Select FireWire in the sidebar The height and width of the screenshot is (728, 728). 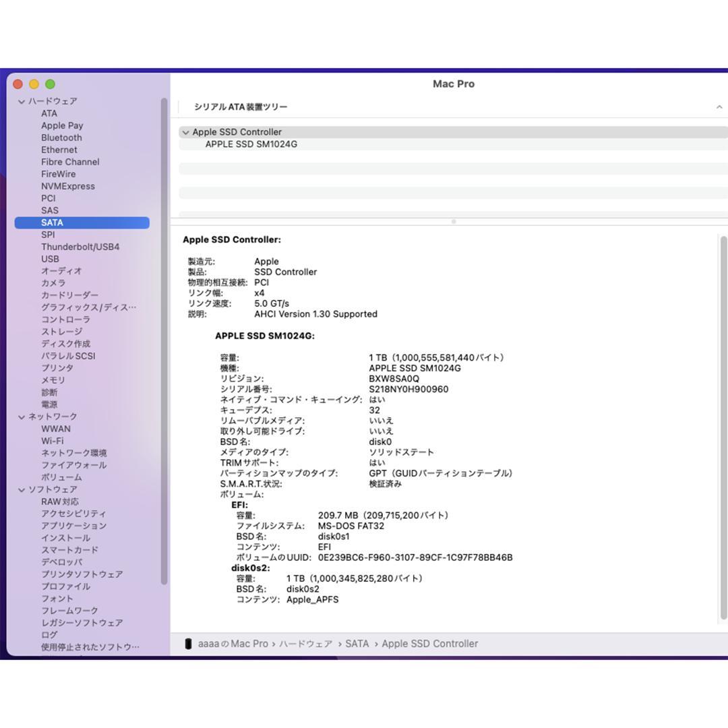[x=58, y=174]
